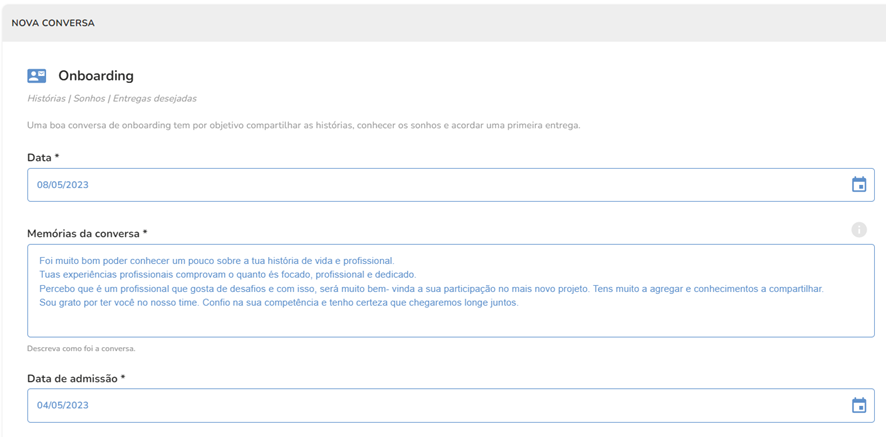Click the info icon beside Memórias da conversa

tap(858, 230)
